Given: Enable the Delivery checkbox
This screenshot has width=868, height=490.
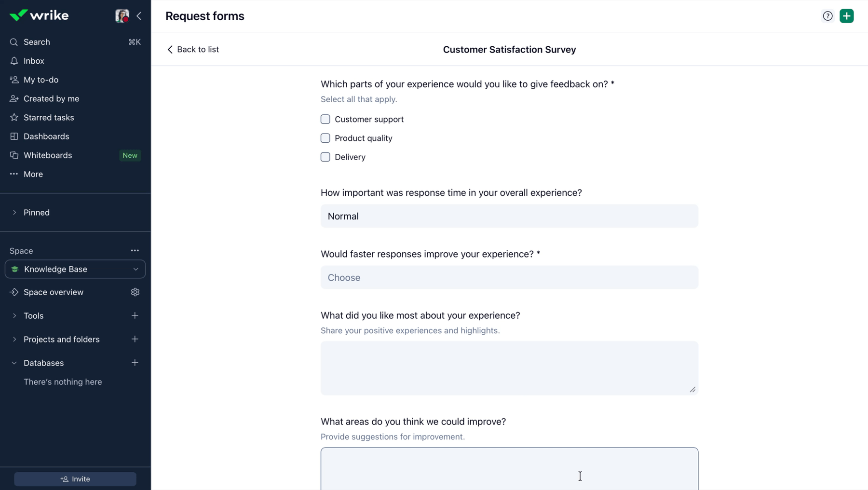Looking at the screenshot, I should pos(325,157).
